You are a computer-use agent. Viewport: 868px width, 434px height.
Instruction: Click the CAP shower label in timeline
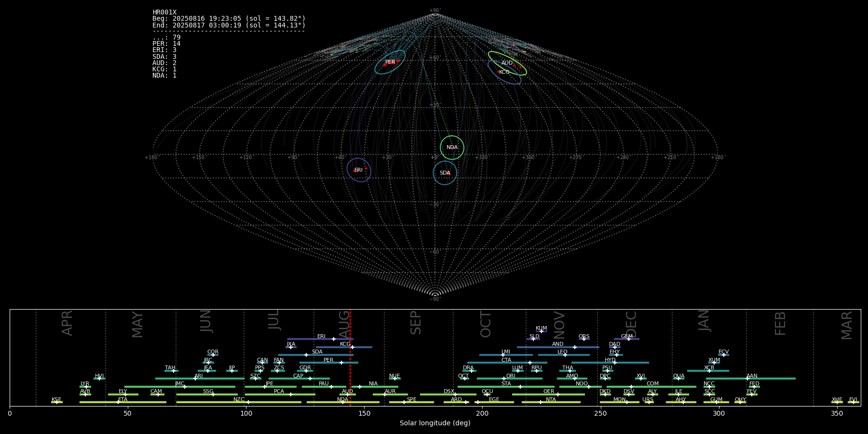(x=298, y=376)
